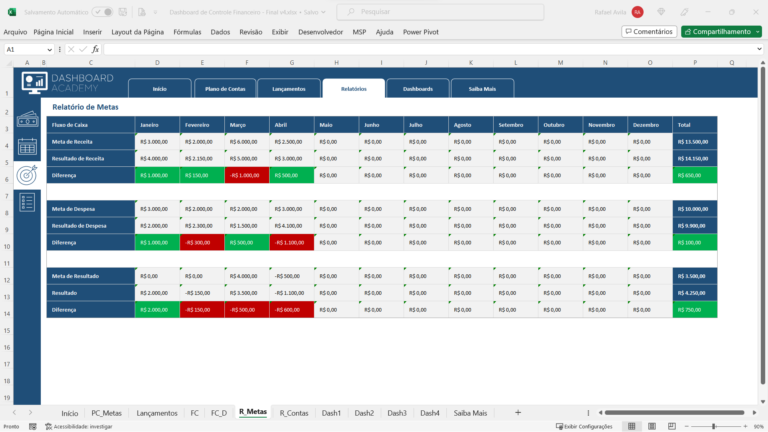Add a new sheet with plus icon

click(518, 412)
